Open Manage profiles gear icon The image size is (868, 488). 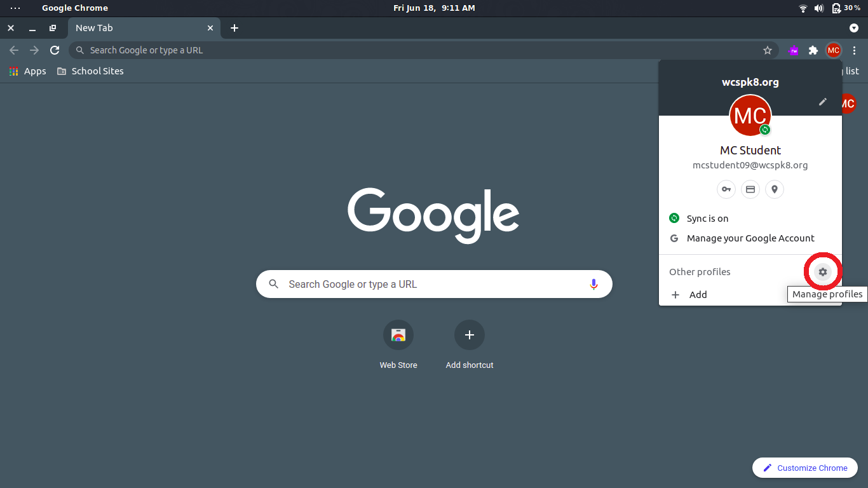pos(823,272)
